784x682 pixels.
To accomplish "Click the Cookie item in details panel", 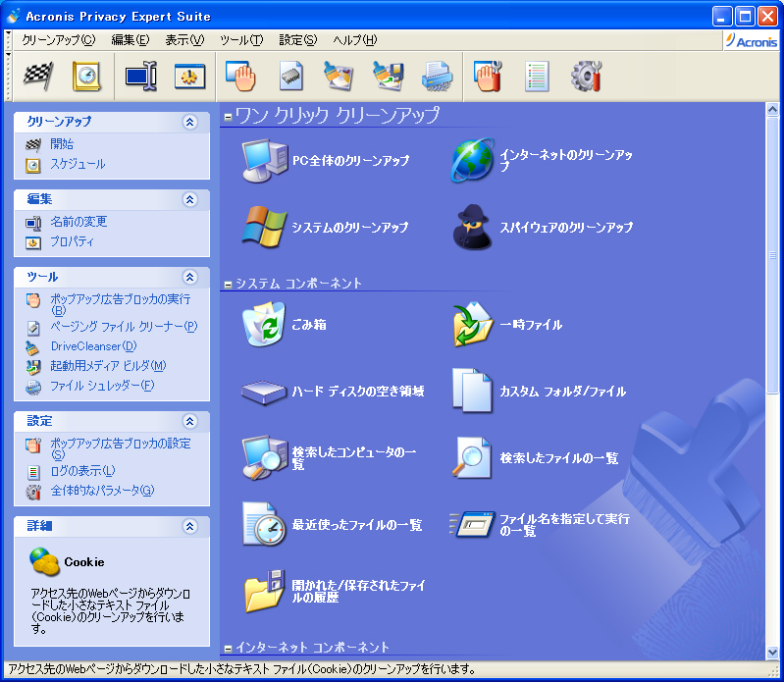I will pyautogui.click(x=67, y=561).
